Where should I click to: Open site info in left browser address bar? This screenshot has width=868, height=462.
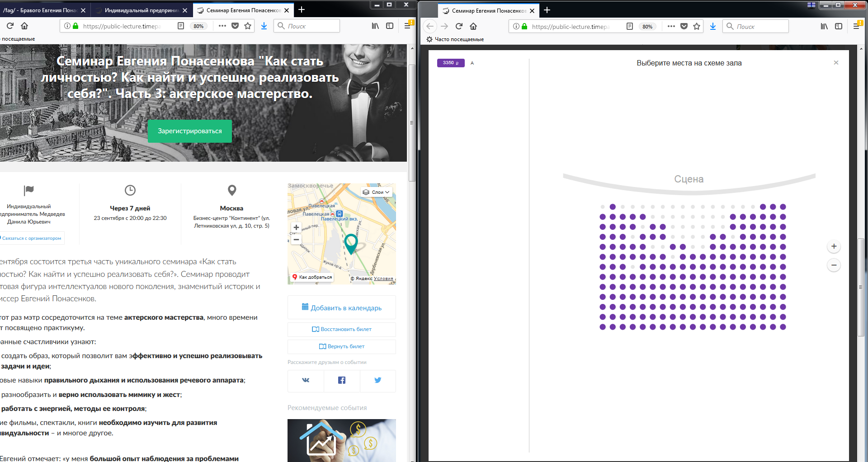(67, 26)
